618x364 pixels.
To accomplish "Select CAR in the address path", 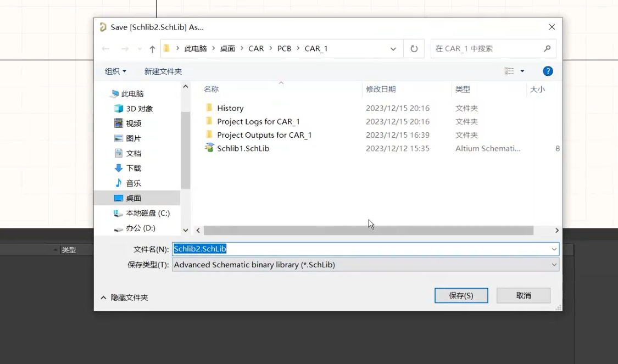I will pyautogui.click(x=256, y=48).
